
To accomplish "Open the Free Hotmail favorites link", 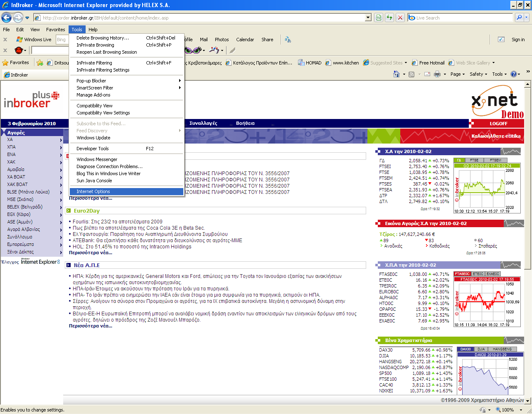I will coord(428,63).
